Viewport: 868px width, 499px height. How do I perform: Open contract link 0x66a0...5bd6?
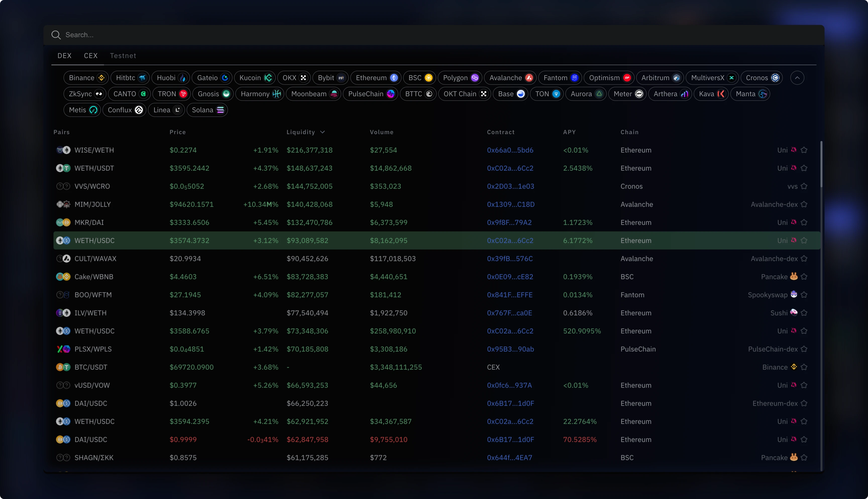[510, 150]
